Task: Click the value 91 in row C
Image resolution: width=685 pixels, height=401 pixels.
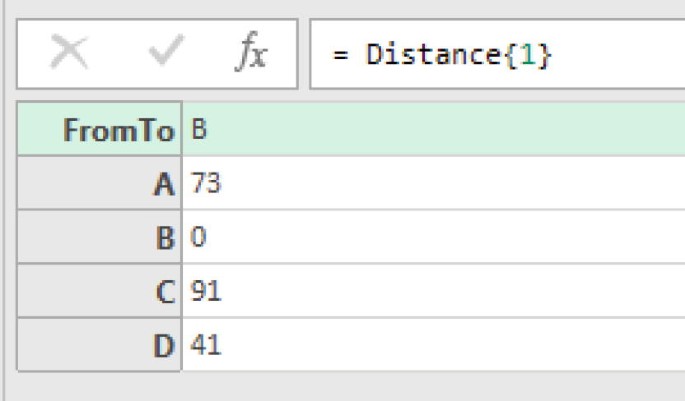Action: [205, 291]
